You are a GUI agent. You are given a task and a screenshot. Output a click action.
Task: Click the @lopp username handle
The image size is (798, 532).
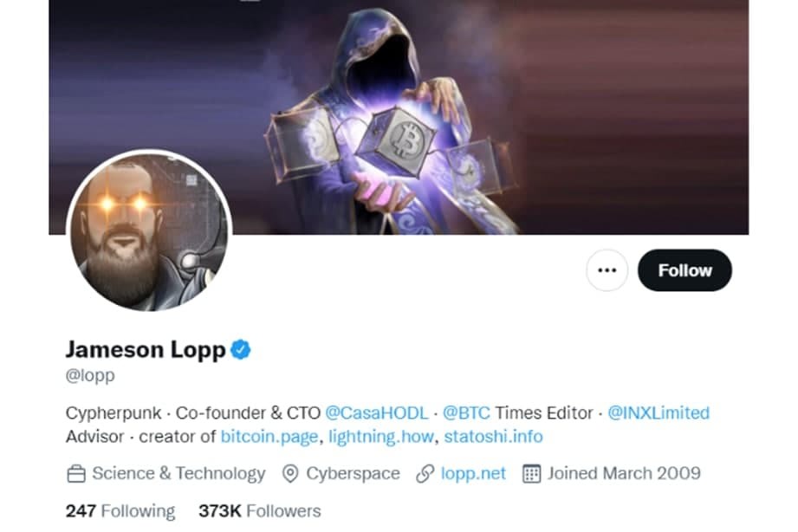(x=90, y=375)
